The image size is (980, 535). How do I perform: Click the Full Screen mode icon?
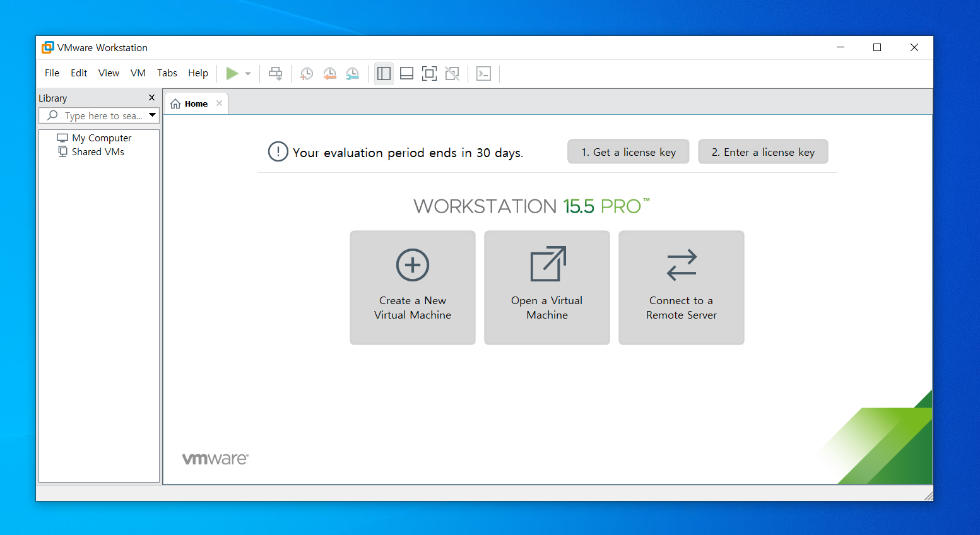click(x=430, y=73)
